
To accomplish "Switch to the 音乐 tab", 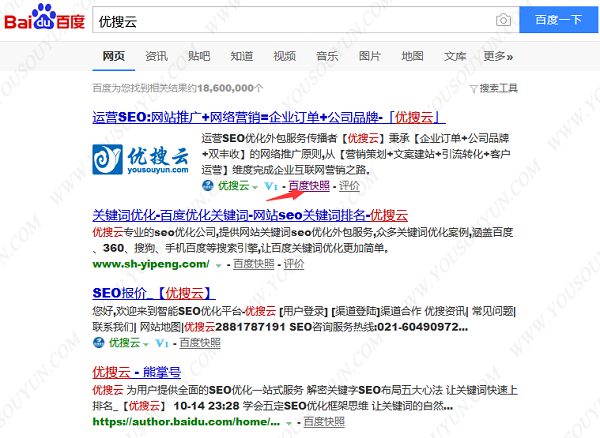I will (327, 56).
